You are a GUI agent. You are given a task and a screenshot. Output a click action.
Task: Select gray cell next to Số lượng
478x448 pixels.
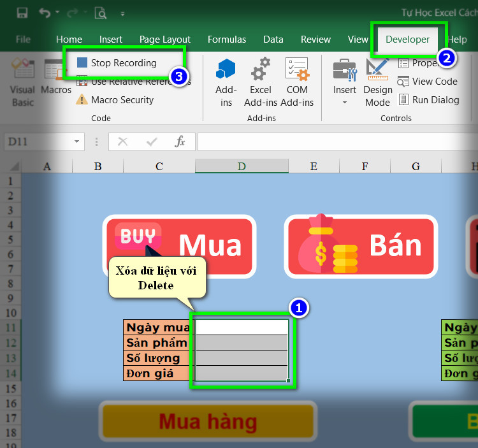click(x=242, y=358)
